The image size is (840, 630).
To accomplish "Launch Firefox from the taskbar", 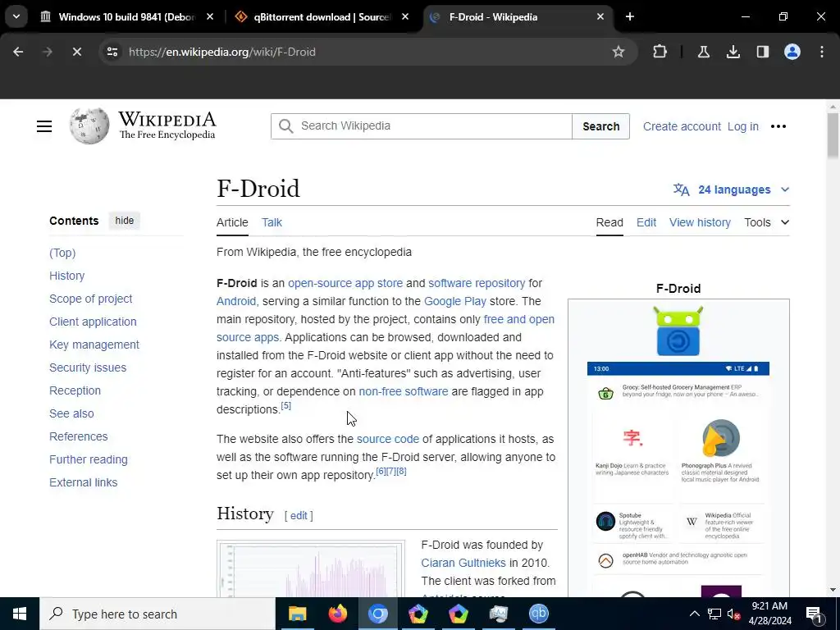I will click(x=337, y=614).
